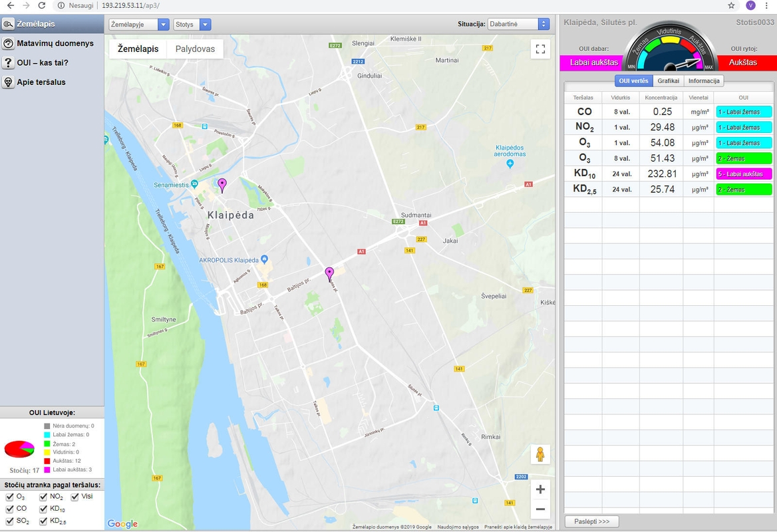This screenshot has width=777, height=532.
Task: Zoom out the map with minus
Action: [x=541, y=509]
